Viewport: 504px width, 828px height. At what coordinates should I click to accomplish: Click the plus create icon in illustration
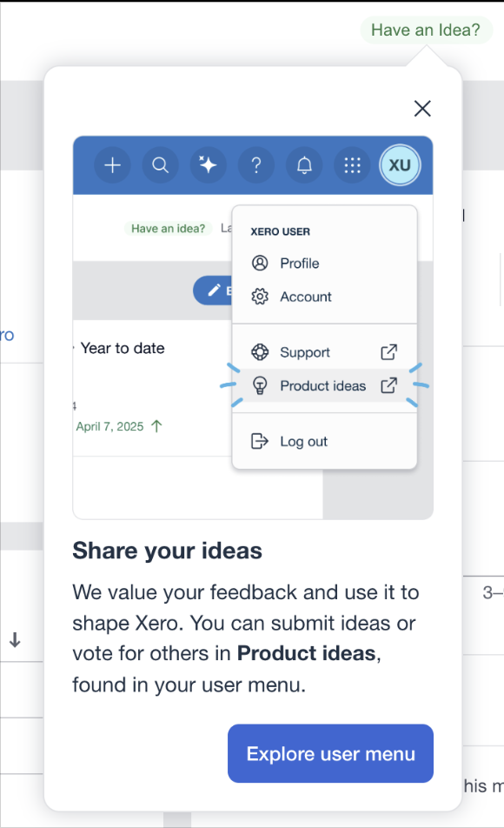(112, 165)
